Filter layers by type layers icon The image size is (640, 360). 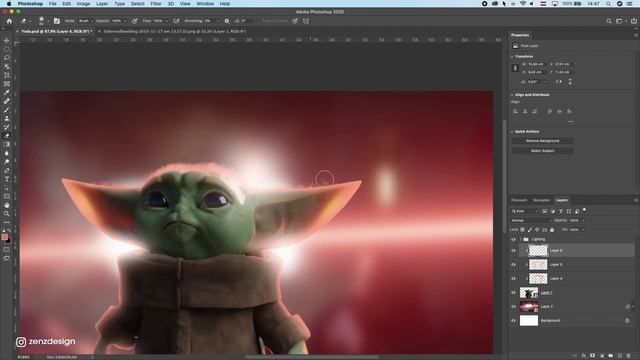point(561,211)
